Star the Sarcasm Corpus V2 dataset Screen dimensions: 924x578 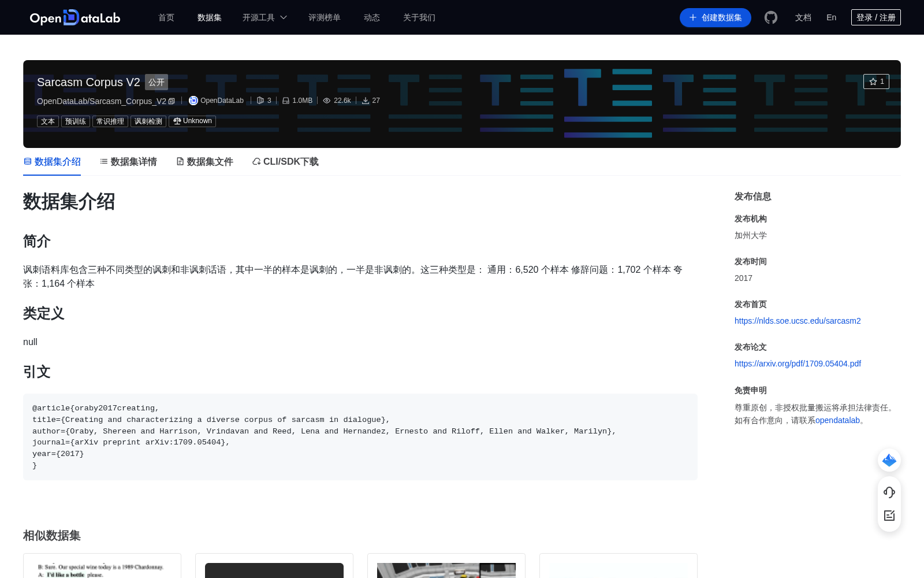876,81
